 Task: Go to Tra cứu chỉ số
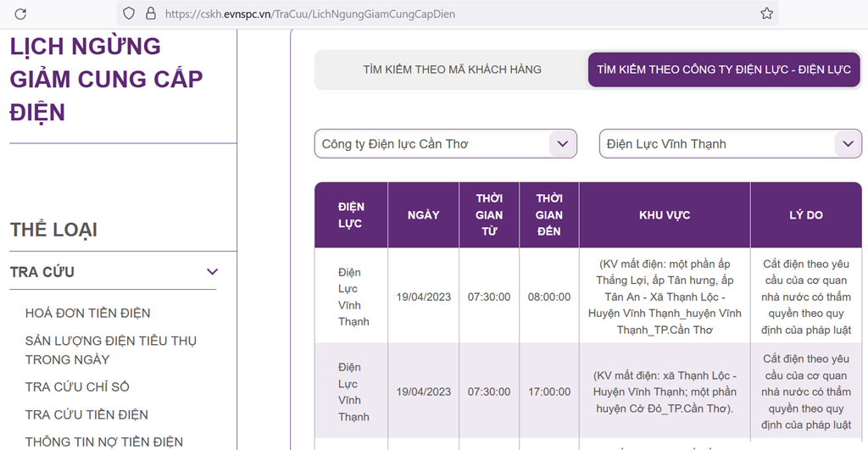[x=77, y=386]
